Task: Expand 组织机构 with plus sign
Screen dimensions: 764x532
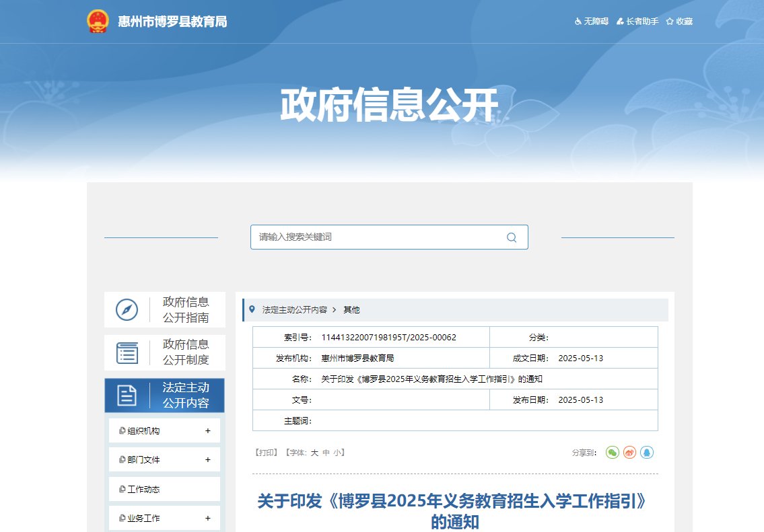Action: coord(207,430)
